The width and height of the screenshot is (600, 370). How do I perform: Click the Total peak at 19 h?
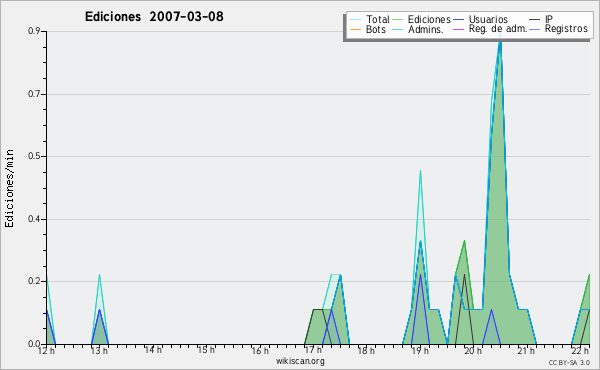point(420,171)
